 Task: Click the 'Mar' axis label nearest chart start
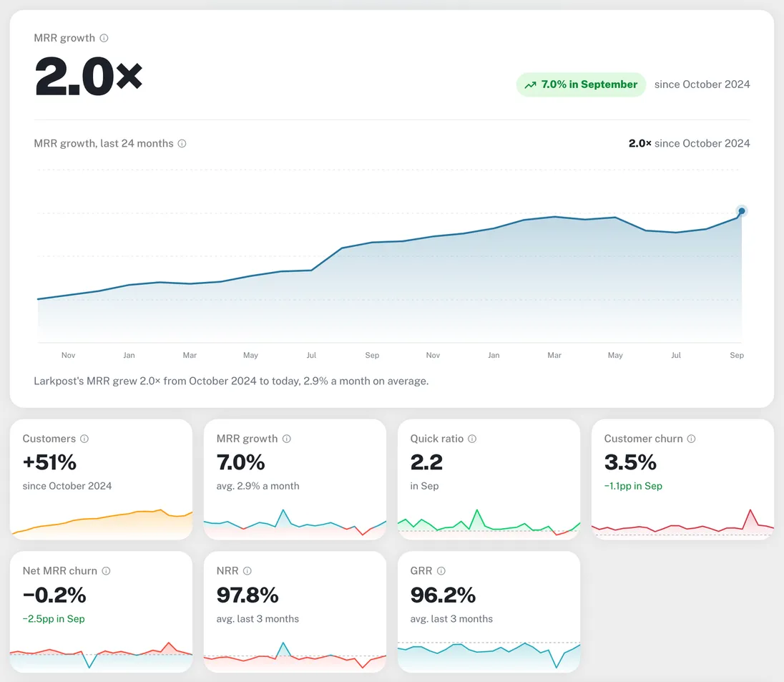pyautogui.click(x=190, y=355)
